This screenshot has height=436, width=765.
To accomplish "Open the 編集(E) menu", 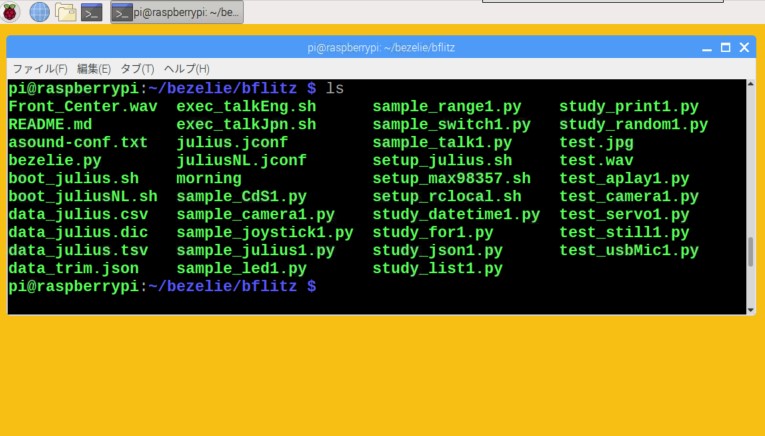I will [93, 69].
